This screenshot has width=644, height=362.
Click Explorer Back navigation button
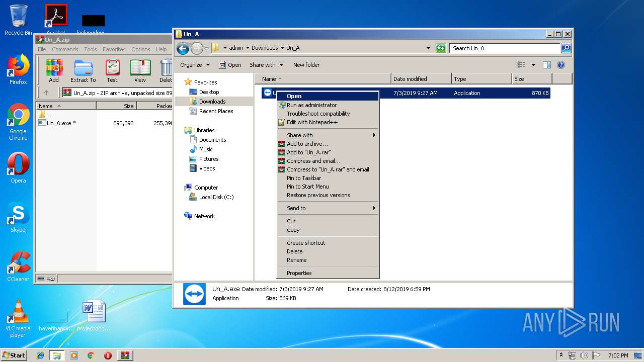tap(183, 48)
